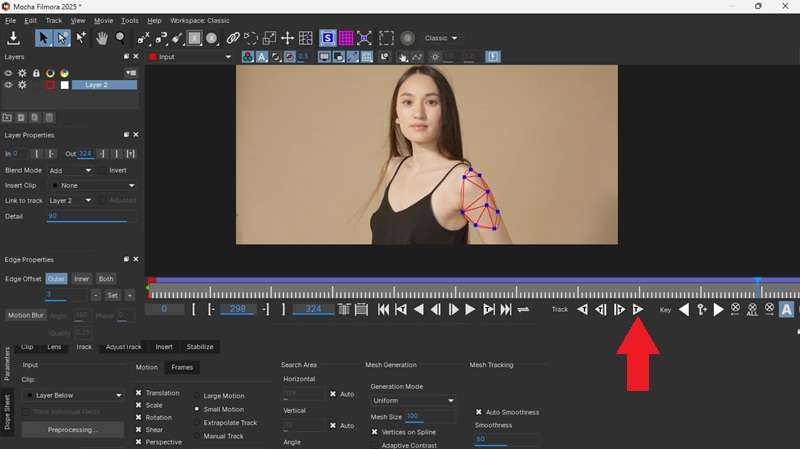Toggle the Scale checkbox
This screenshot has height=449, width=800.
[138, 405]
